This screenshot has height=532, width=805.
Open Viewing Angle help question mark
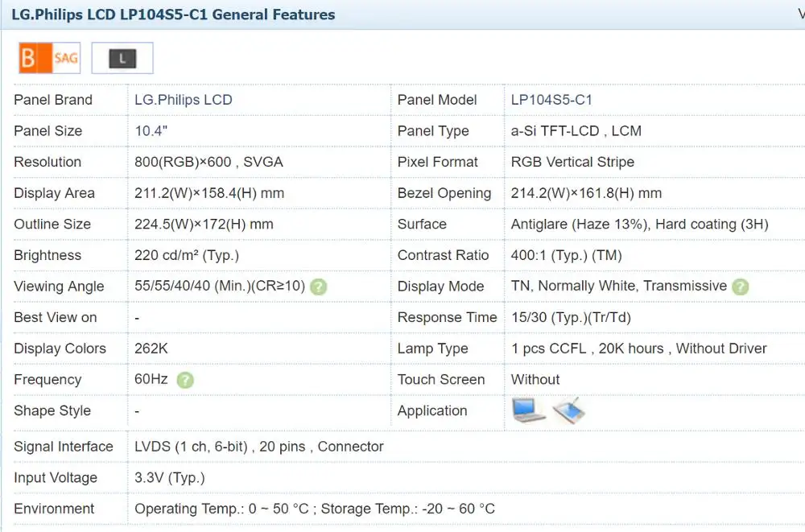tap(319, 287)
